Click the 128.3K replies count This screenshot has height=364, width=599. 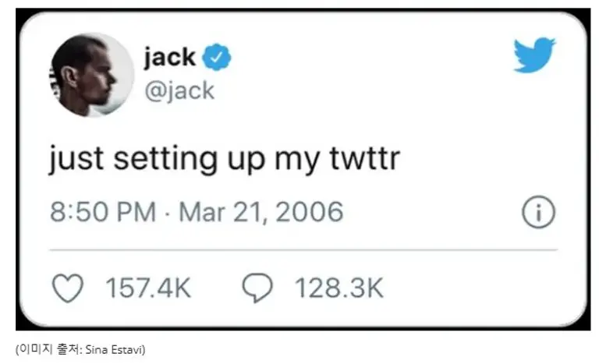(338, 288)
